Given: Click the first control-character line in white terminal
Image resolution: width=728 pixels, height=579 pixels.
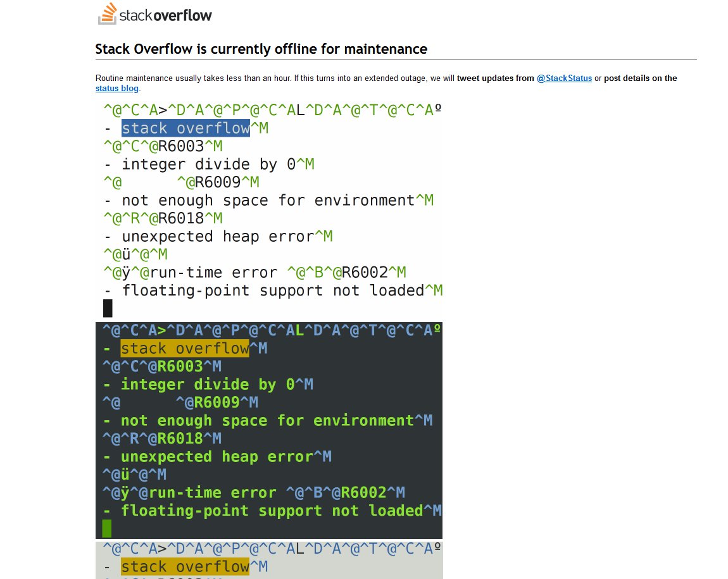Looking at the screenshot, I should click(272, 110).
